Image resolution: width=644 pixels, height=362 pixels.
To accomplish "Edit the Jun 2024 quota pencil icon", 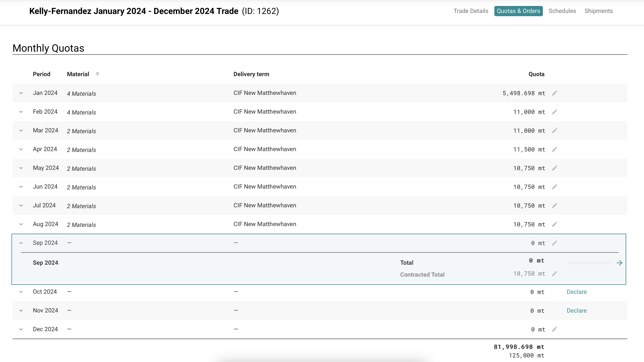I will (x=555, y=187).
